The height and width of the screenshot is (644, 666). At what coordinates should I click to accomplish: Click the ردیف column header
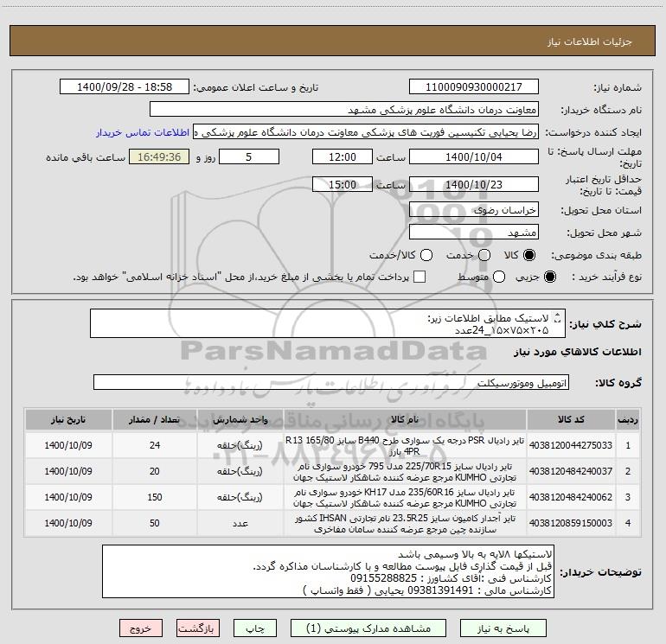click(628, 420)
